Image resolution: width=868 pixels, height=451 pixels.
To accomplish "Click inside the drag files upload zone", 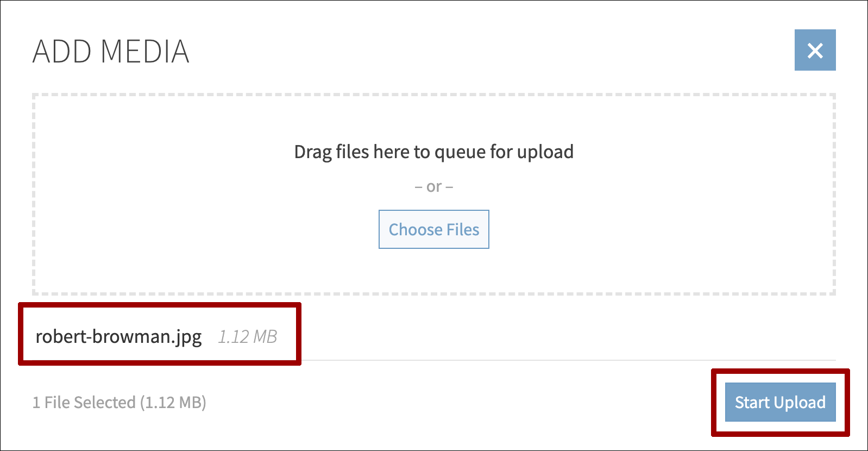I will [x=434, y=193].
